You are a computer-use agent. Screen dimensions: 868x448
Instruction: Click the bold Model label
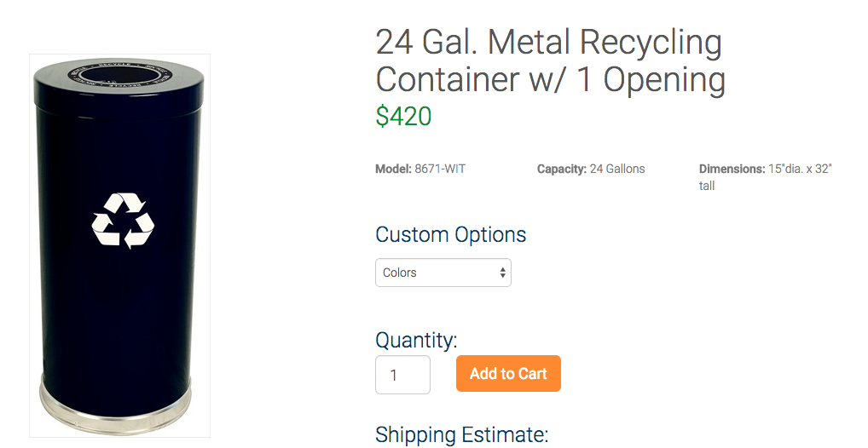(x=394, y=169)
